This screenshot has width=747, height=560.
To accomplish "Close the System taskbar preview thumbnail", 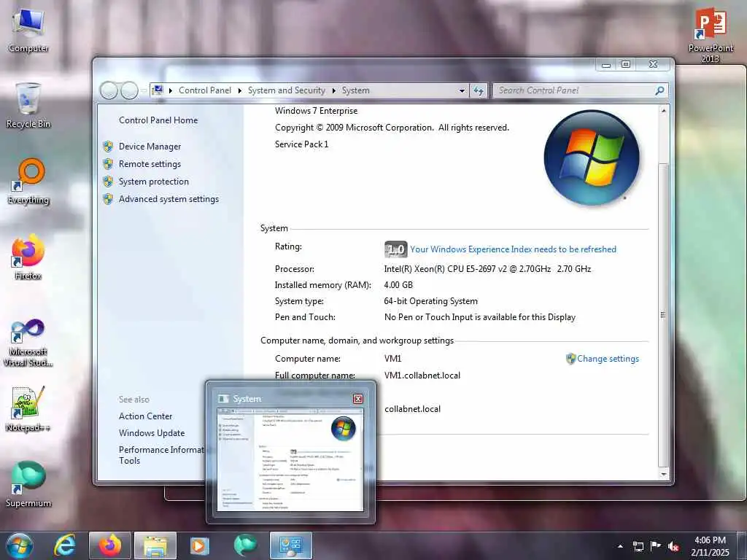I will point(357,399).
